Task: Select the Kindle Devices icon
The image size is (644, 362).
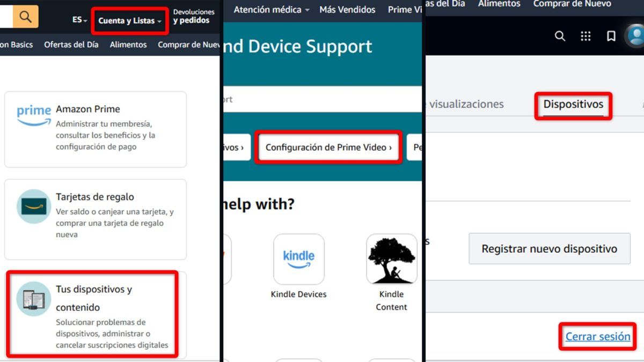Action: pyautogui.click(x=299, y=259)
